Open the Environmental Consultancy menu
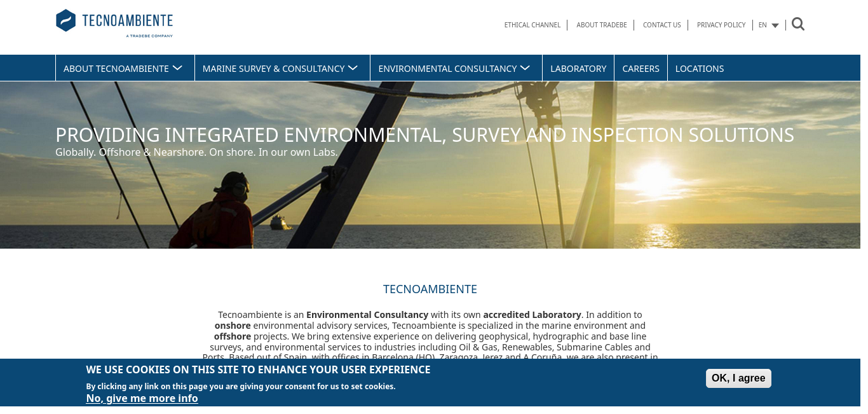 pos(447,69)
